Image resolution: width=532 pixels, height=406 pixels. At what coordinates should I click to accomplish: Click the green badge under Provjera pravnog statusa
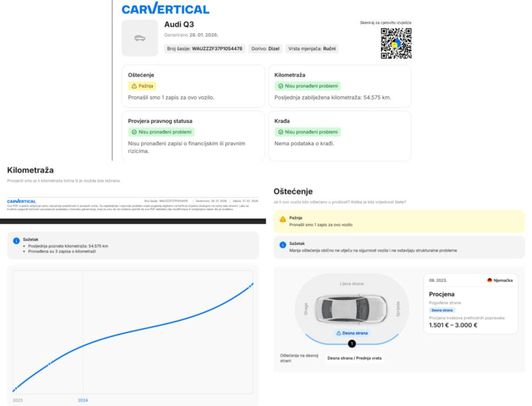click(162, 132)
